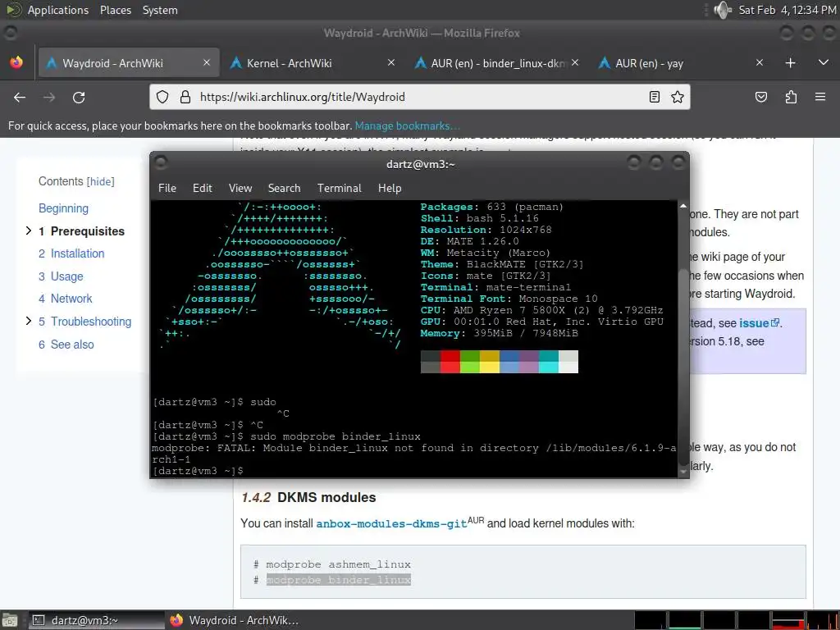Open the Pocket save icon
The height and width of the screenshot is (630, 840).
tap(760, 97)
